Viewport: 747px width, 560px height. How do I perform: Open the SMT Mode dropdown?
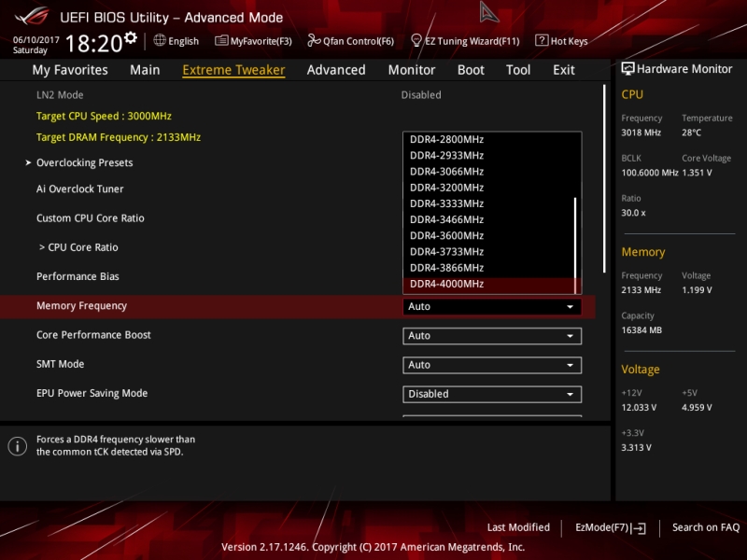492,365
